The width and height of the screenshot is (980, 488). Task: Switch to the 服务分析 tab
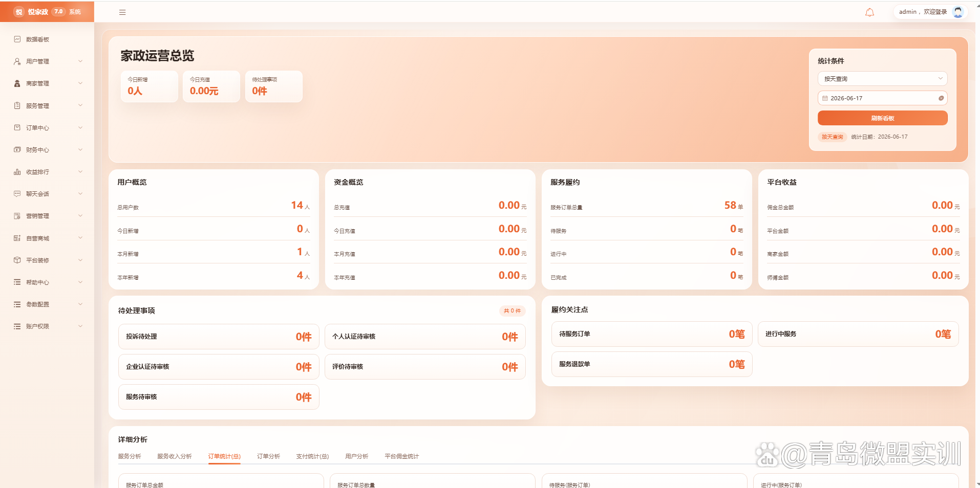(x=130, y=456)
